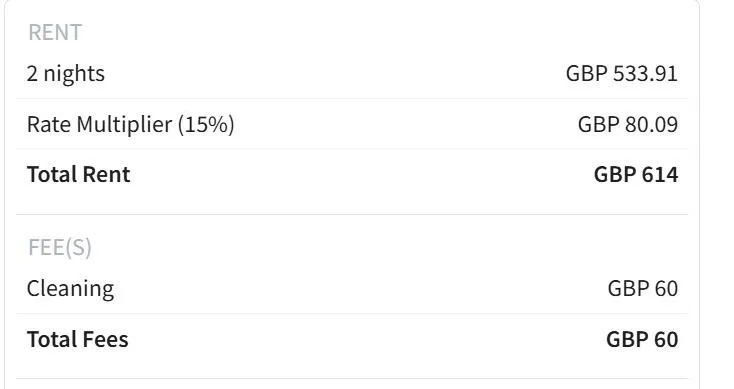Select the bold Total Rent label
Viewport: 734px width, 389px height.
tap(79, 175)
